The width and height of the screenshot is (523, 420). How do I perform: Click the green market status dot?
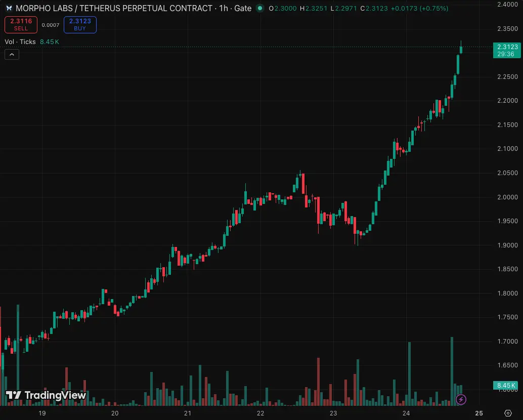(x=260, y=8)
